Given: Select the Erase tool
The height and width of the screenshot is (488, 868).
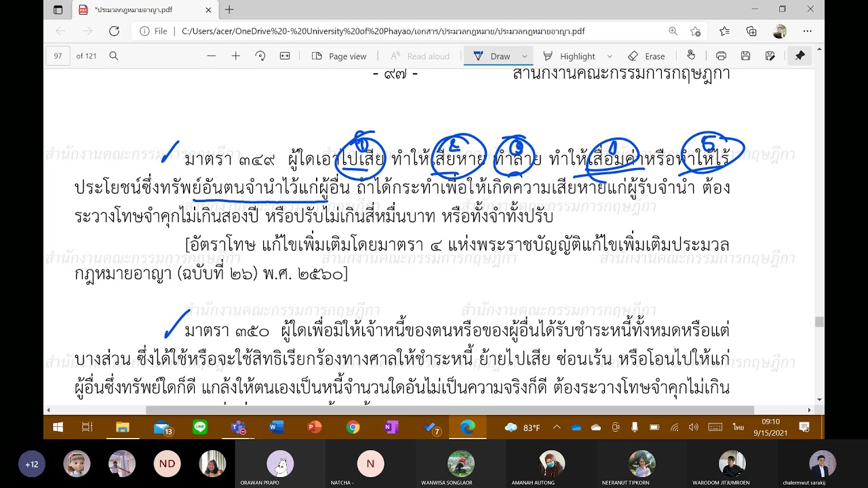Looking at the screenshot, I should click(646, 56).
